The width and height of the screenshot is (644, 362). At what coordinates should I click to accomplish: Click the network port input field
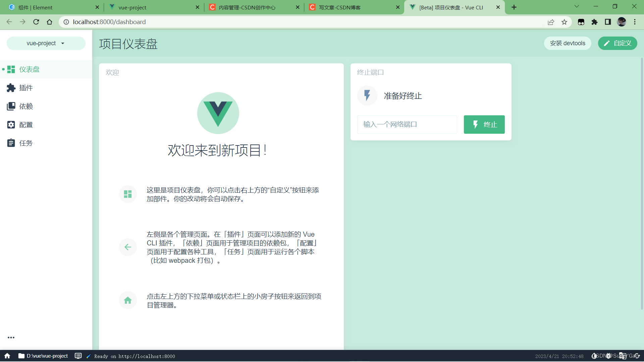pos(407,124)
